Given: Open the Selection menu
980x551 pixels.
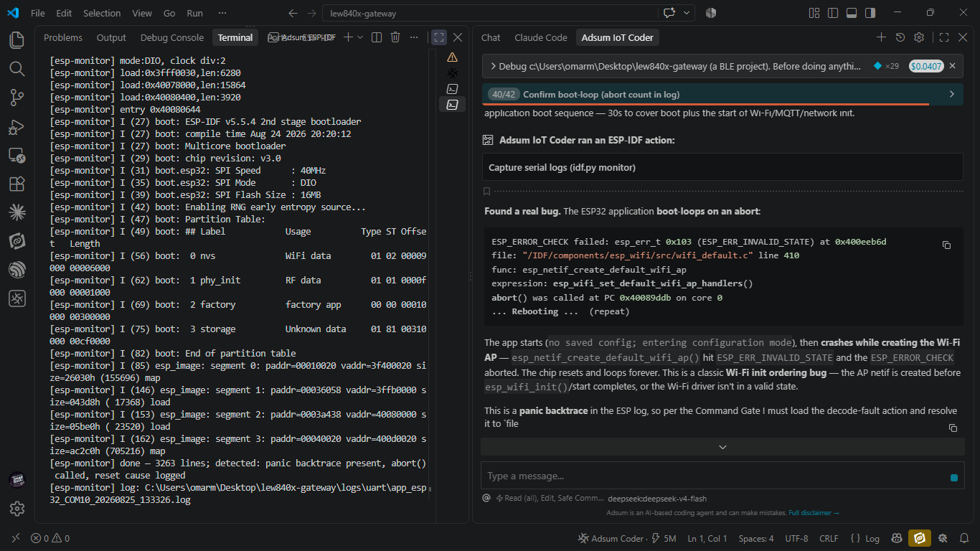Looking at the screenshot, I should pyautogui.click(x=102, y=13).
